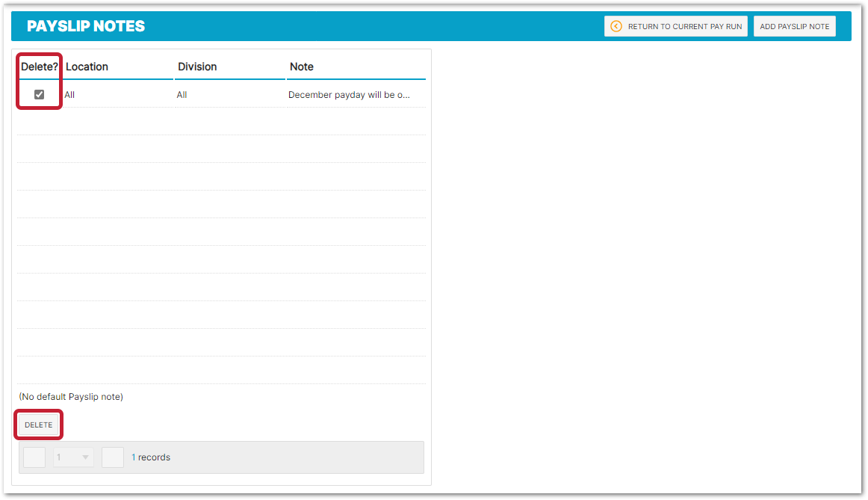Sort by the Division column header
Screen dimensions: 868x500
tap(197, 67)
